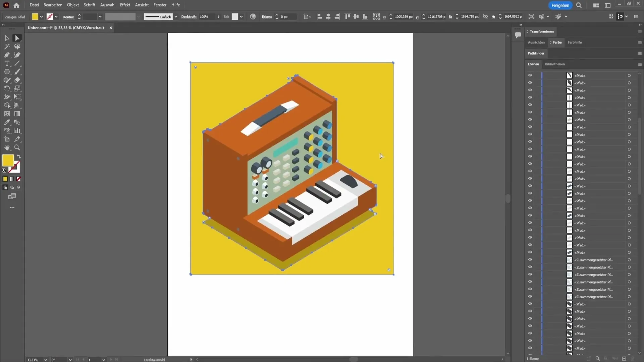Open the comments panel speech bubble

(x=518, y=35)
